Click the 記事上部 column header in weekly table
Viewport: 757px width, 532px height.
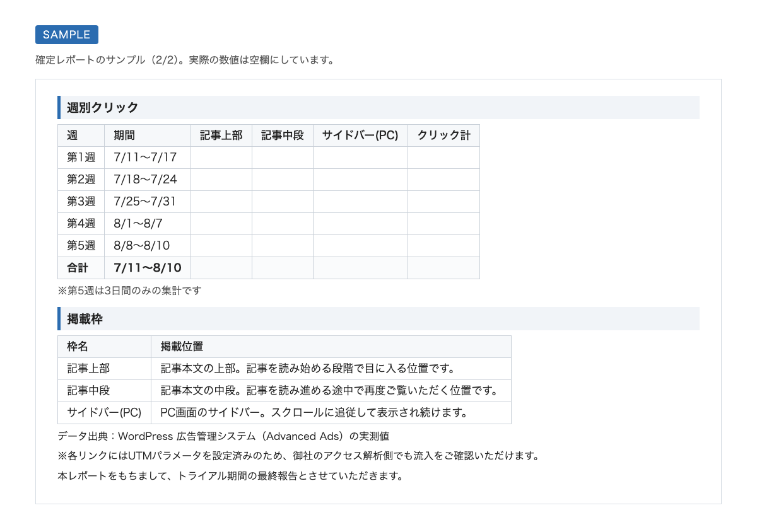[x=221, y=136]
